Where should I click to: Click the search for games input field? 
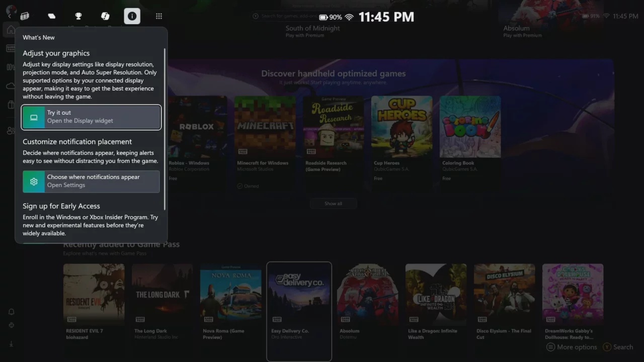pyautogui.click(x=287, y=16)
